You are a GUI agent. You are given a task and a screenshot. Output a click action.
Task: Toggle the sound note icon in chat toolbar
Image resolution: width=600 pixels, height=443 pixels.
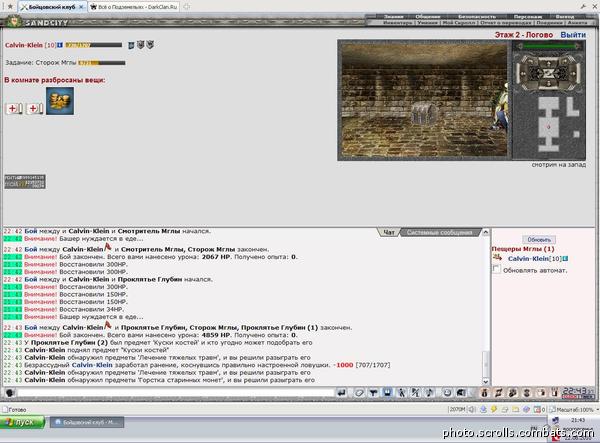[429, 393]
